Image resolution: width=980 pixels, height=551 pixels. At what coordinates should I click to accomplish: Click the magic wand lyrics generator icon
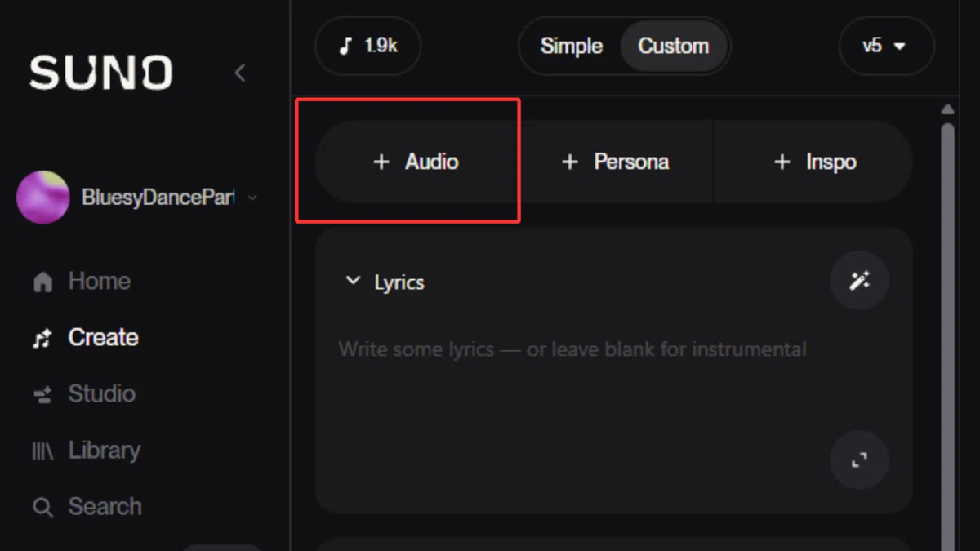pos(859,282)
